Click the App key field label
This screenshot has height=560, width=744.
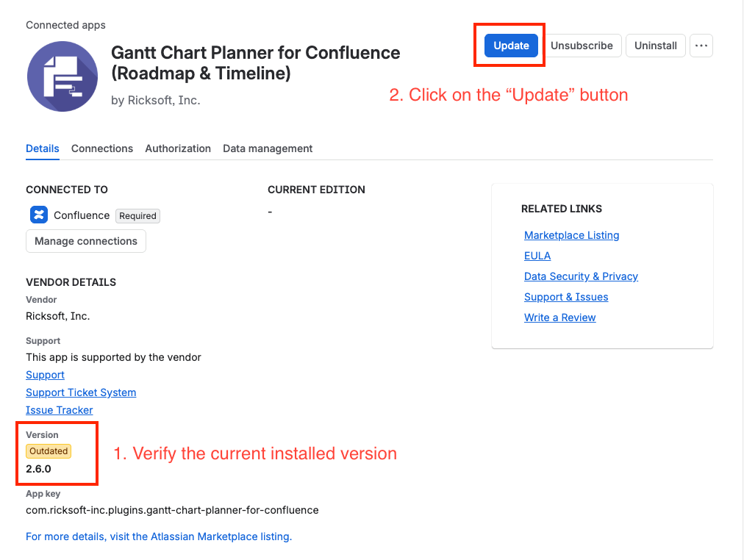pyautogui.click(x=43, y=494)
